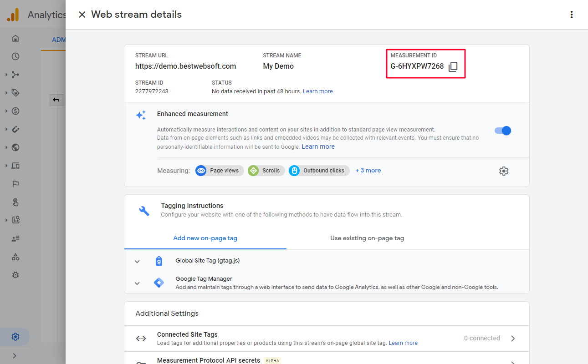Close the Web stream details panel
Image resolution: width=588 pixels, height=364 pixels.
[82, 15]
